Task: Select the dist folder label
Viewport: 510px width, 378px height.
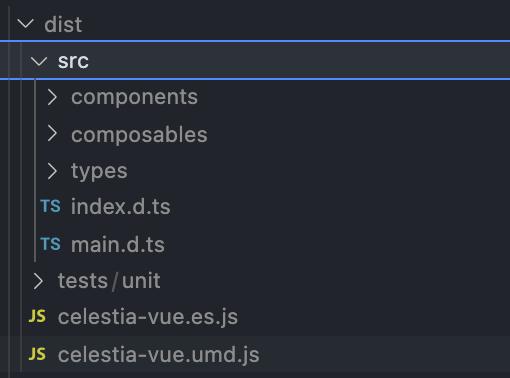Action: (63, 25)
